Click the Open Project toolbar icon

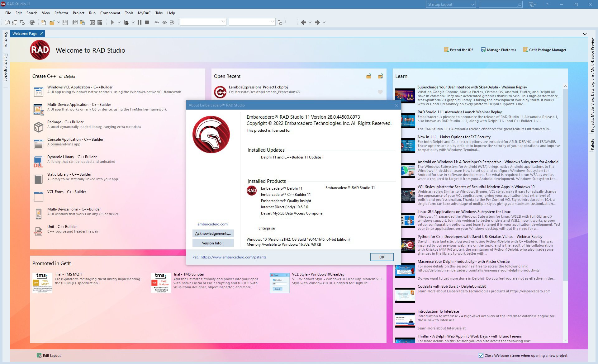click(x=83, y=22)
